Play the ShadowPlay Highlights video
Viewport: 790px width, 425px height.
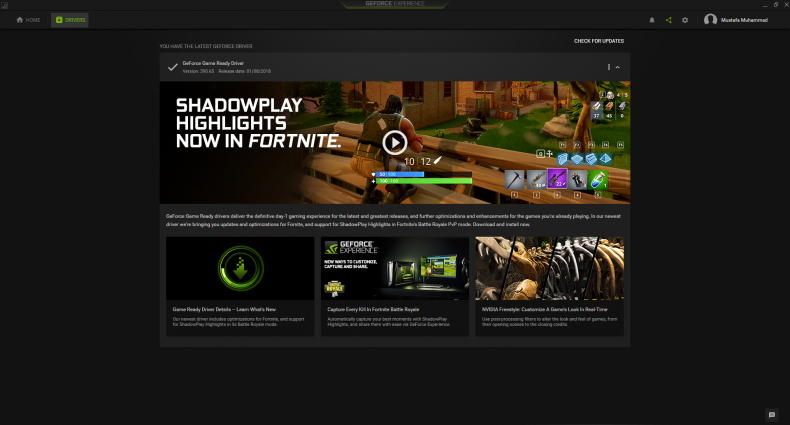(394, 143)
